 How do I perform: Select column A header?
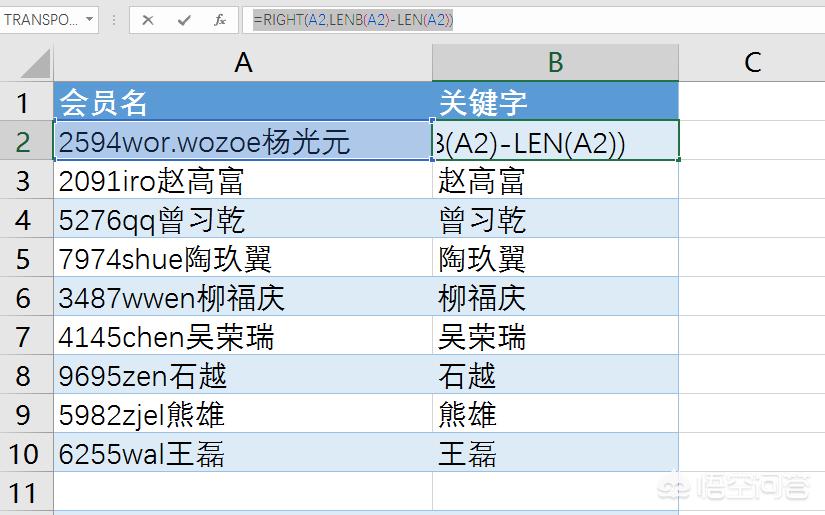pyautogui.click(x=243, y=63)
